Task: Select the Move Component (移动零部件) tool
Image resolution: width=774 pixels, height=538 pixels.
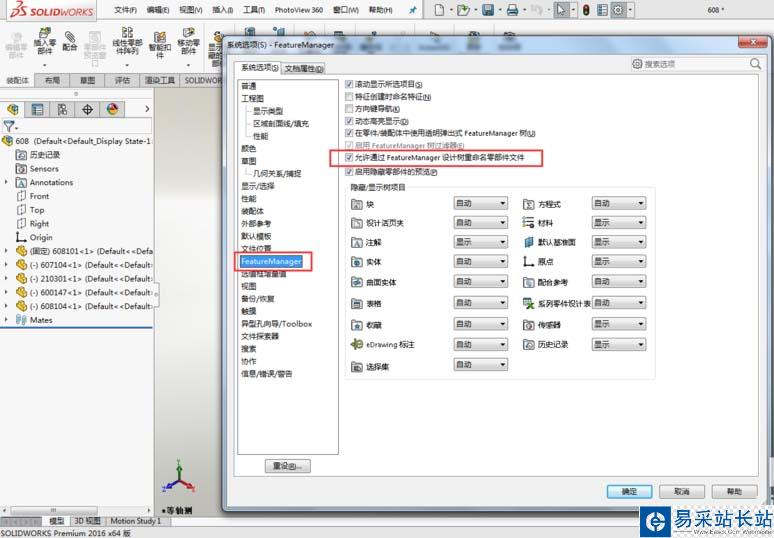Action: click(x=188, y=41)
